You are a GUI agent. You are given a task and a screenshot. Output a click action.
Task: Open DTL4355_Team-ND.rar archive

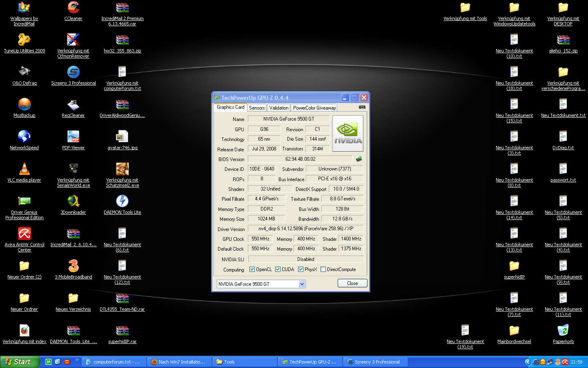point(122,302)
